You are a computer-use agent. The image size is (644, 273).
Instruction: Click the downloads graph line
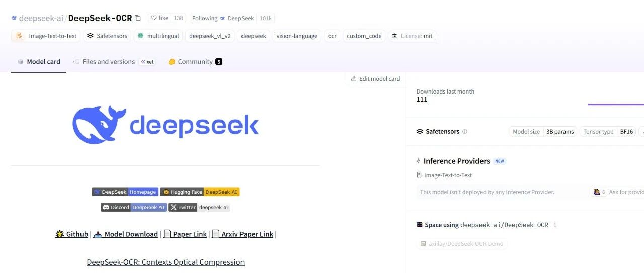(615, 104)
